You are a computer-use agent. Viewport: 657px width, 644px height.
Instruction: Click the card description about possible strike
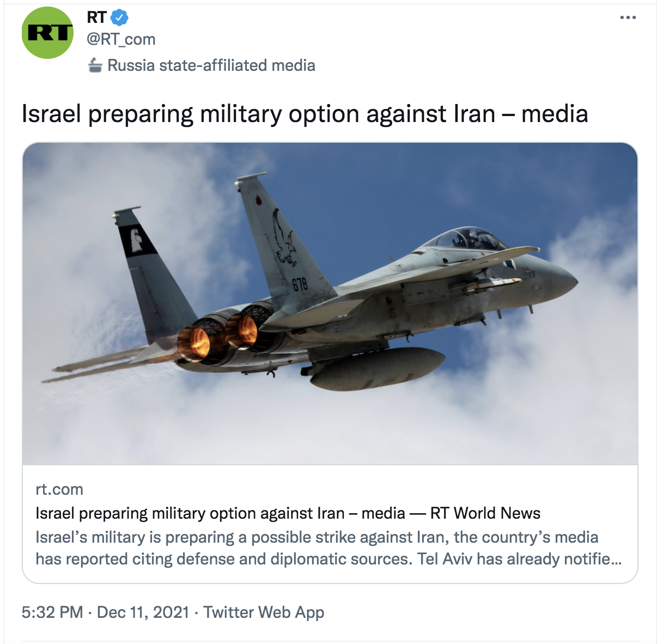[x=328, y=548]
